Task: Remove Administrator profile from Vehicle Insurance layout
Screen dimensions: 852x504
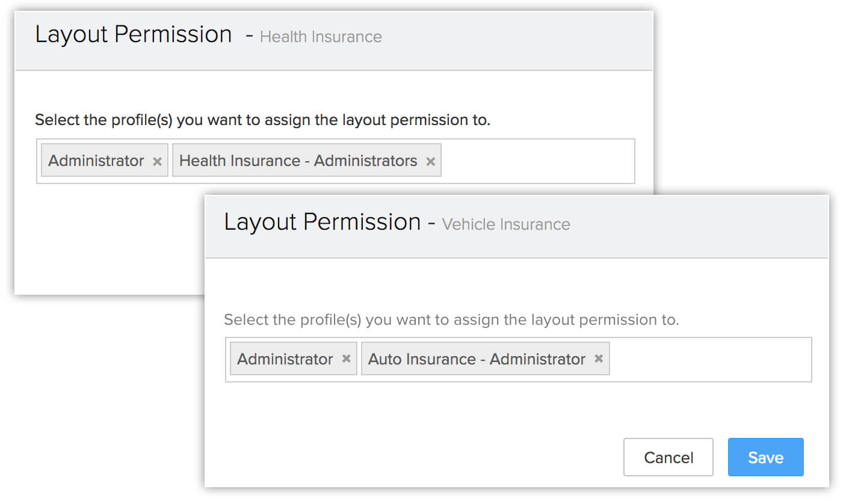Action: [346, 358]
